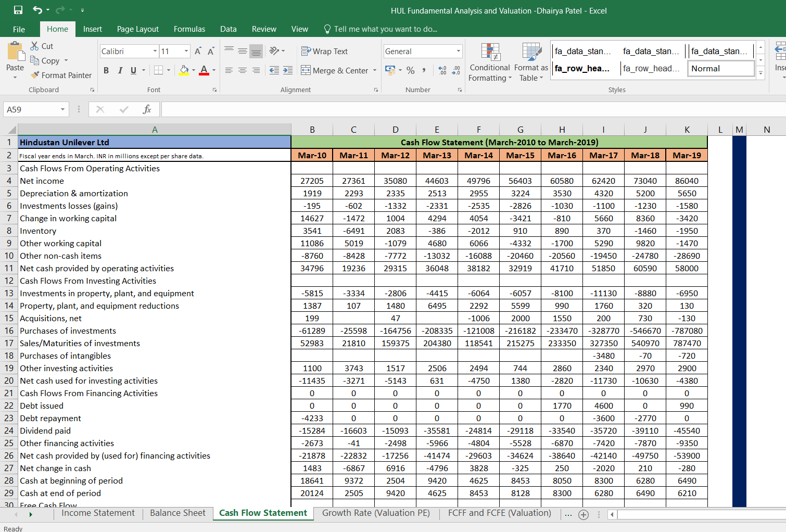The height and width of the screenshot is (532, 786).
Task: Click the Cut scissors icon
Action: pyautogui.click(x=34, y=46)
